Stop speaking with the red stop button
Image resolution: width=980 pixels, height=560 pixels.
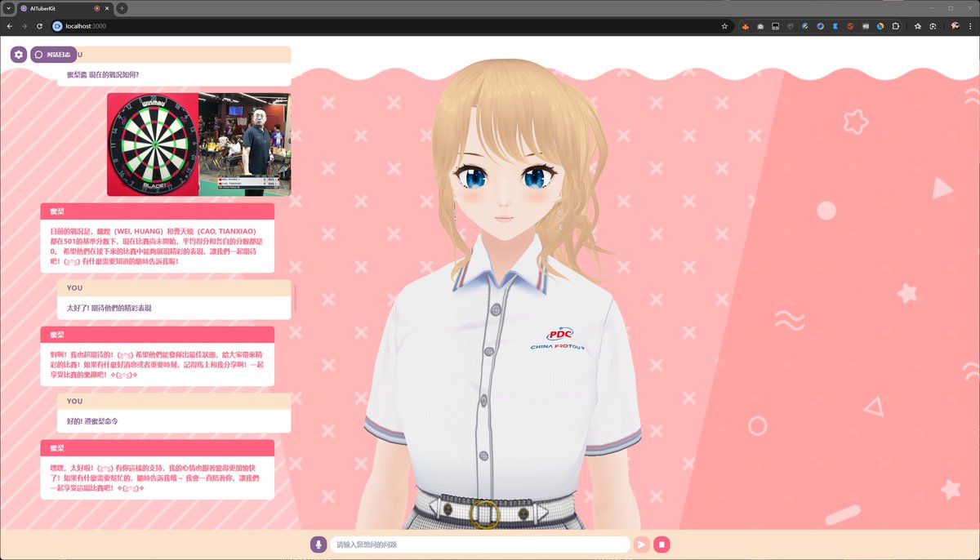[662, 544]
